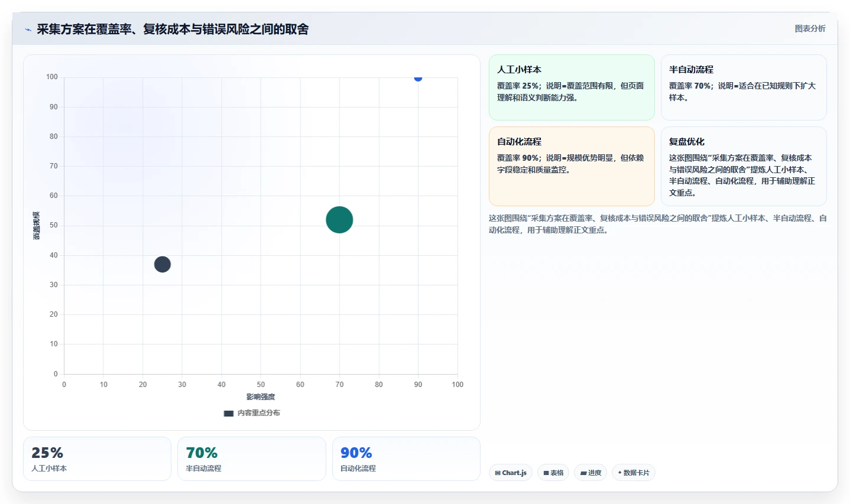Click the 表格 tag

pos(553,473)
